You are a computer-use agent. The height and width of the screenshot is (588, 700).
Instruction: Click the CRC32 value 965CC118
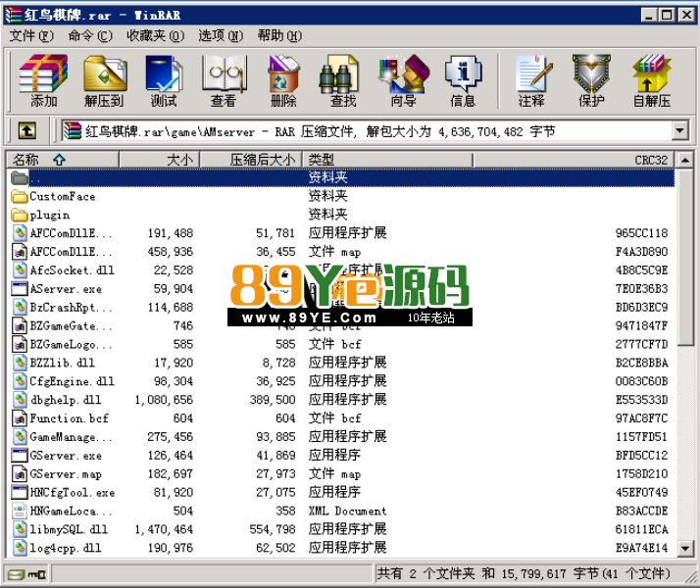tap(641, 233)
